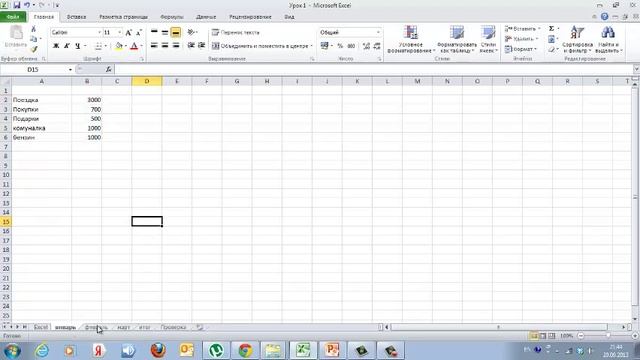
Task: Click the Format Painter brush icon
Action: click(x=33, y=49)
